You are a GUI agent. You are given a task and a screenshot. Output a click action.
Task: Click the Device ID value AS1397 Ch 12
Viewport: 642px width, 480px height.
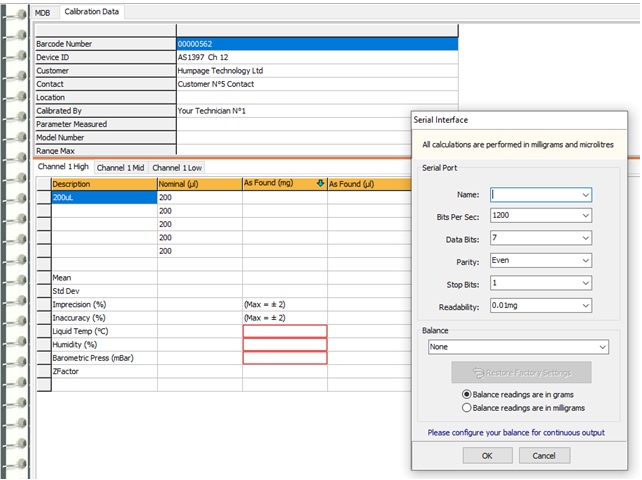tap(317, 57)
